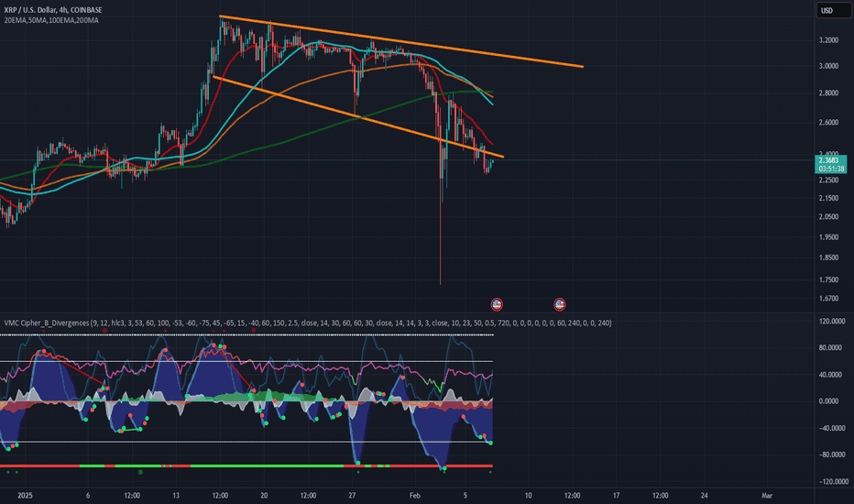Click the date label 17 on the time axis
Viewport: 854px width, 504px height.
pos(617,496)
